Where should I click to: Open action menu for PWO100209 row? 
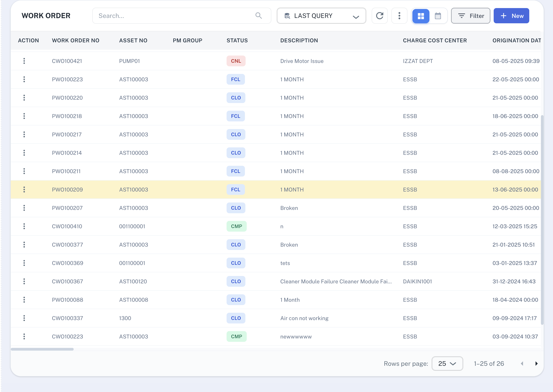(24, 190)
